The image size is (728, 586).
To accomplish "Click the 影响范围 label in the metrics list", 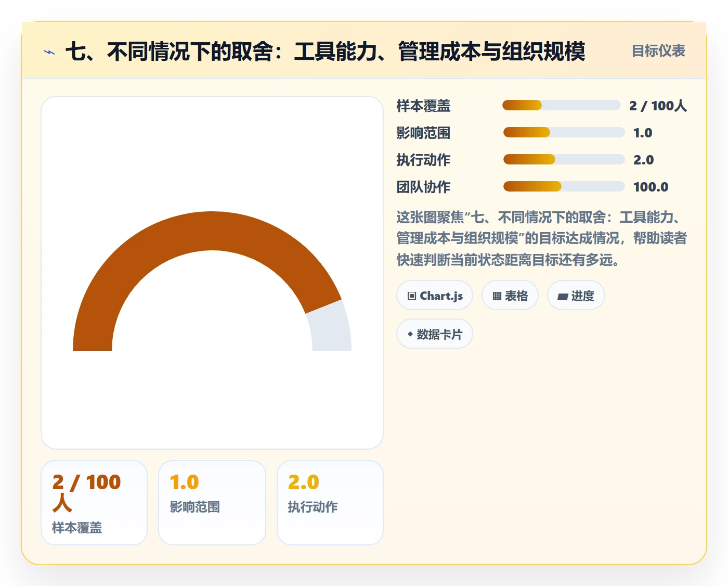I will point(423,133).
